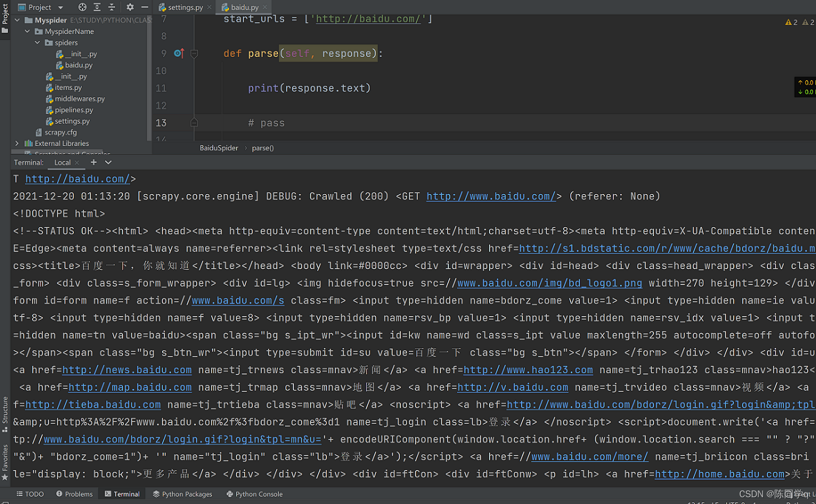Click BaiduSpider in the breadcrumb bar
This screenshot has width=816, height=504.
coord(219,148)
